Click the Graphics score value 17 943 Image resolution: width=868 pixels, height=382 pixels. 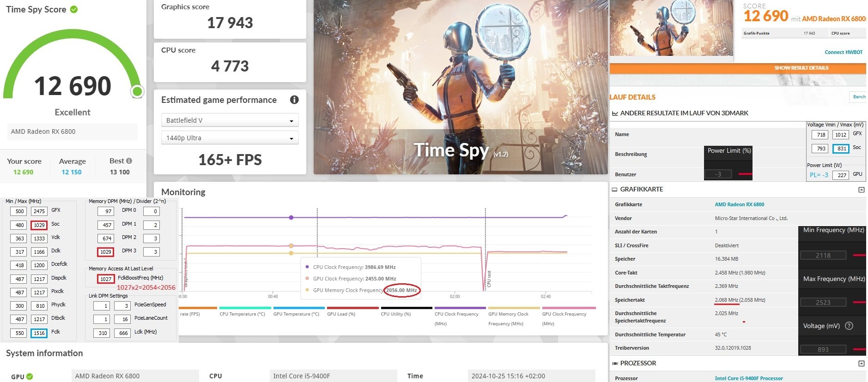click(x=230, y=23)
